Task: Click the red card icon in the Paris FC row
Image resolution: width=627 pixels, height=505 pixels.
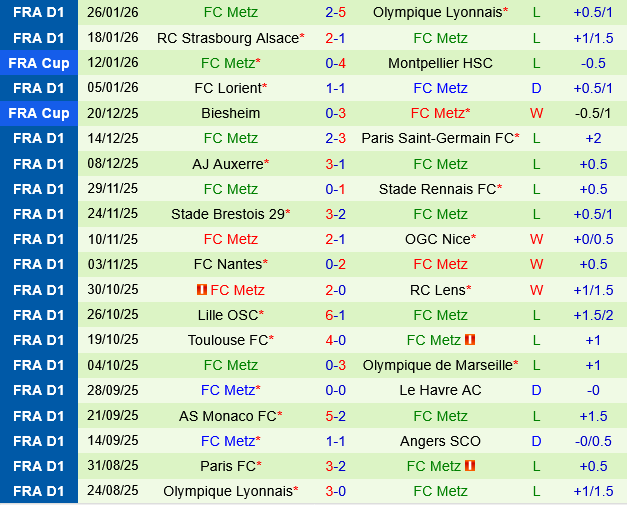Action: click(x=470, y=466)
